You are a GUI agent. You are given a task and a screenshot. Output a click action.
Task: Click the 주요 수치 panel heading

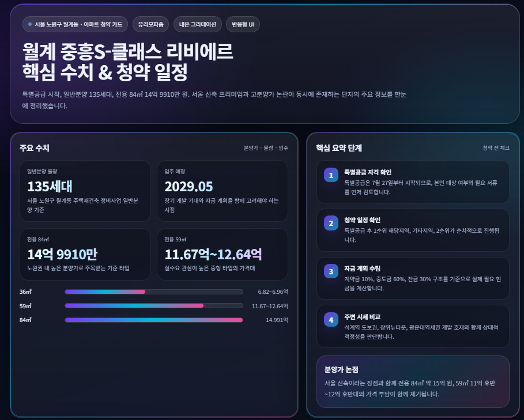tap(35, 148)
